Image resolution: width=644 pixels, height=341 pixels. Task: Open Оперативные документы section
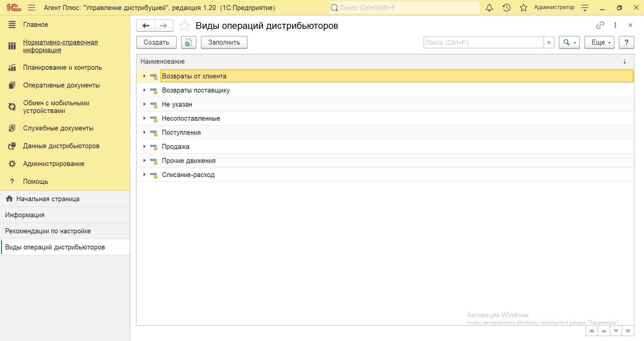(x=61, y=85)
